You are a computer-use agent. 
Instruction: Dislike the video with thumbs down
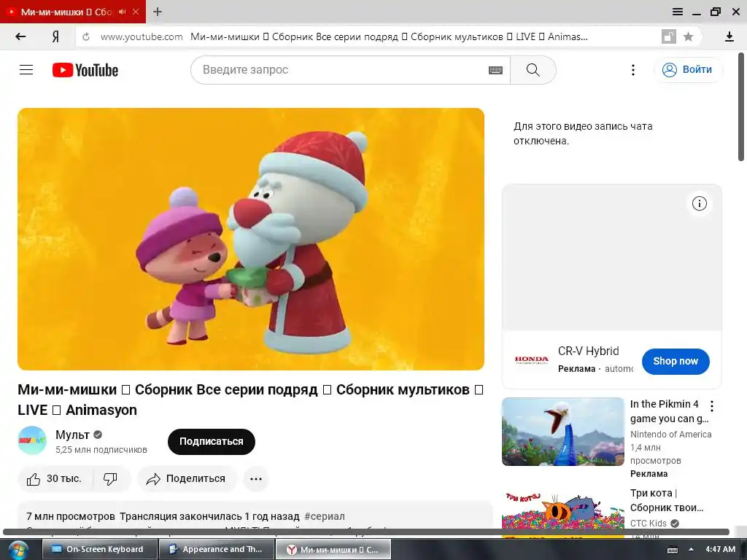coord(111,478)
